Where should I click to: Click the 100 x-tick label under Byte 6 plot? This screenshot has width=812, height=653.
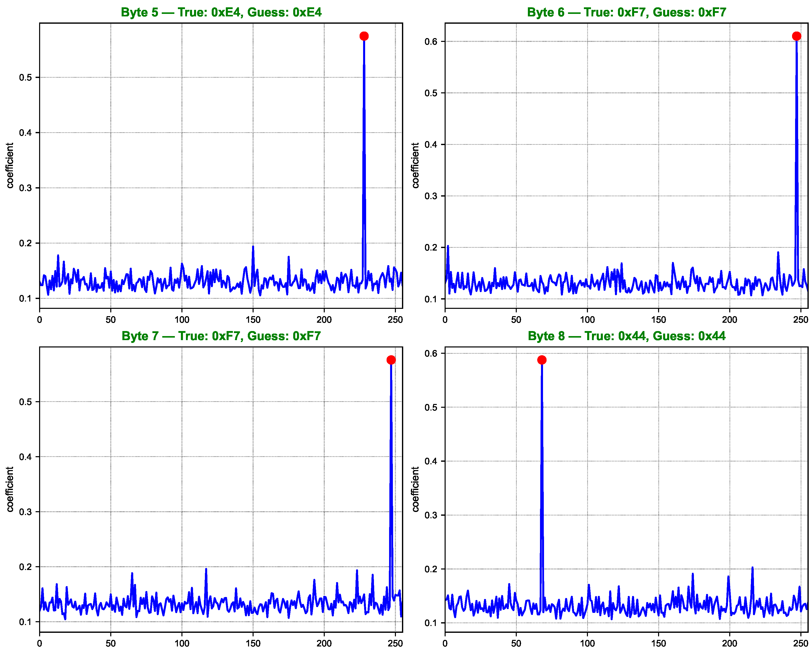point(587,320)
